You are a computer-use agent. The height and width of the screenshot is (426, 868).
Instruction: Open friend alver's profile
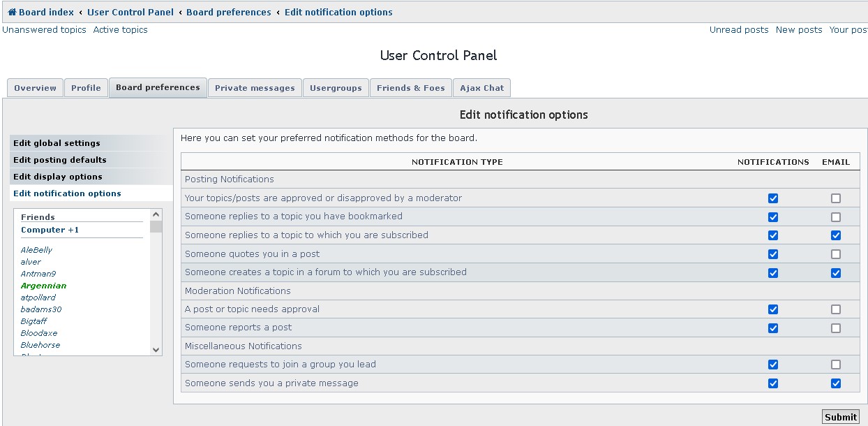pos(31,262)
